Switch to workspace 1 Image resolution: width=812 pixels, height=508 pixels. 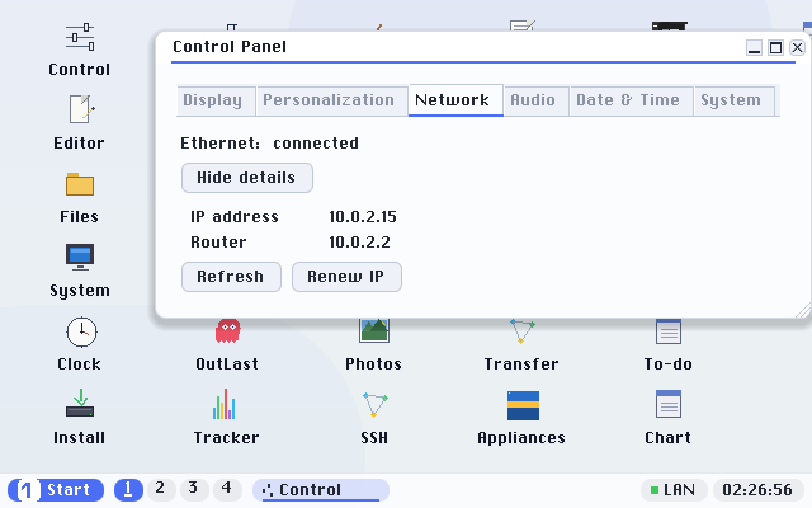tap(129, 490)
